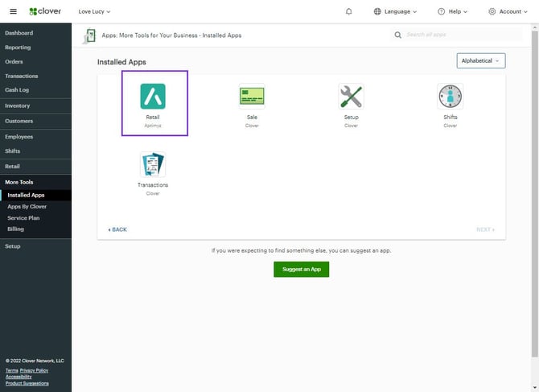This screenshot has height=392, width=539.
Task: Click the BACK link
Action: 117,229
